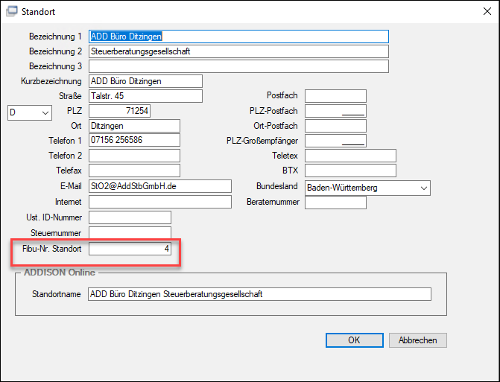Click the E-Mail input field
Viewport: 500px width, 382px height.
(160, 186)
